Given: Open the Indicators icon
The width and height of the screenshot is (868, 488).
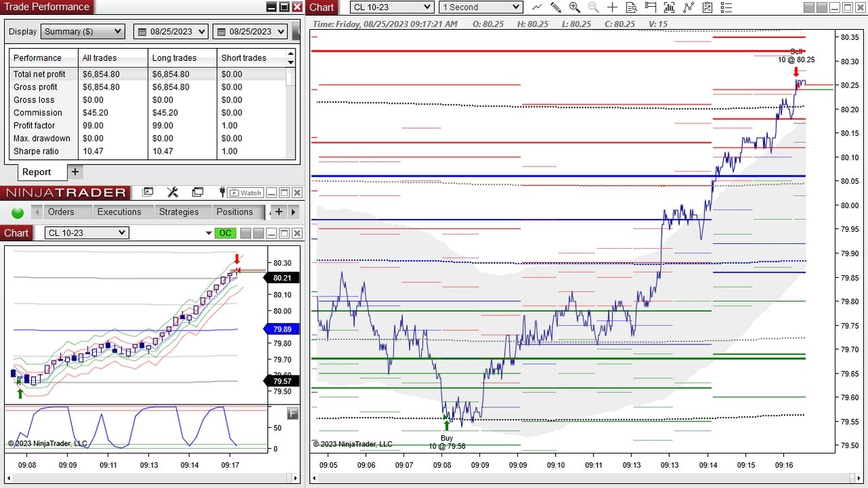Looking at the screenshot, I should (x=689, y=7).
